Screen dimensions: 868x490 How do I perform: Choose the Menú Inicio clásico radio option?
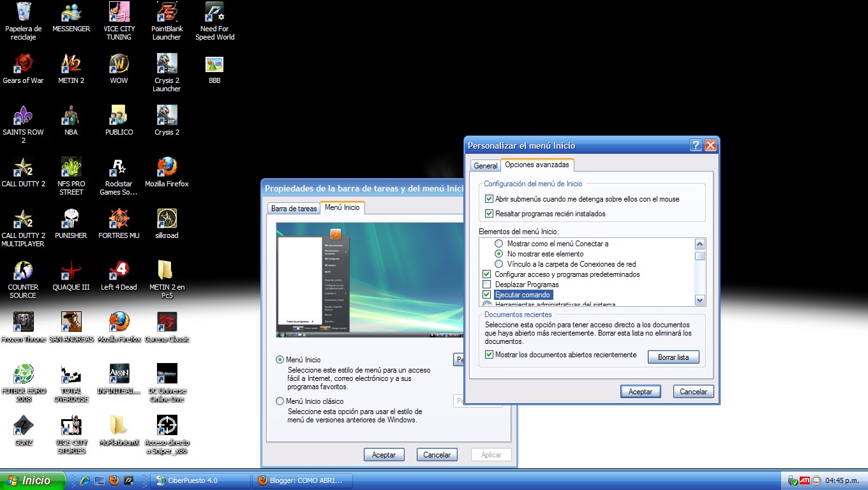tap(280, 401)
